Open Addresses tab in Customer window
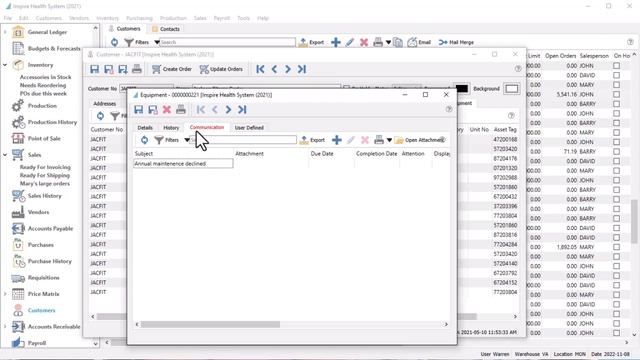This screenshot has width=640, height=360. pos(104,104)
